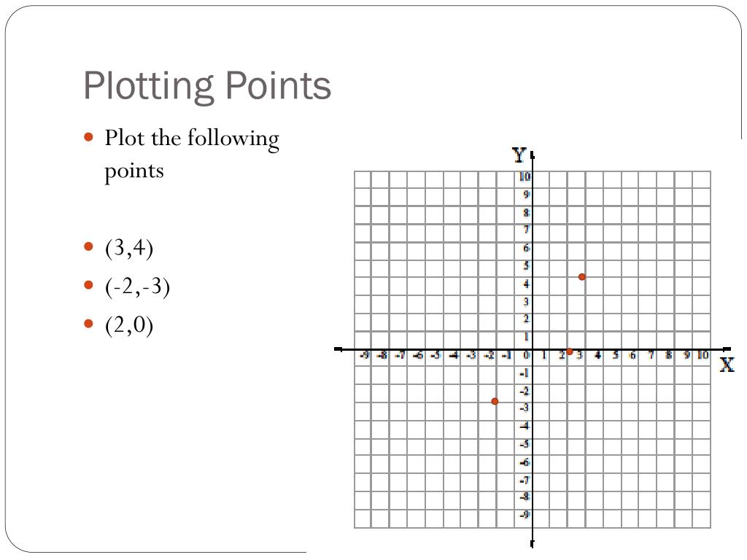
Task: Click the bullet before "Plot the following"
Action: click(x=89, y=136)
